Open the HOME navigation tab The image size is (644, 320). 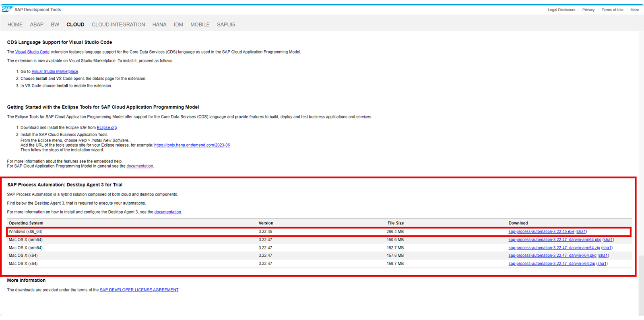point(15,25)
